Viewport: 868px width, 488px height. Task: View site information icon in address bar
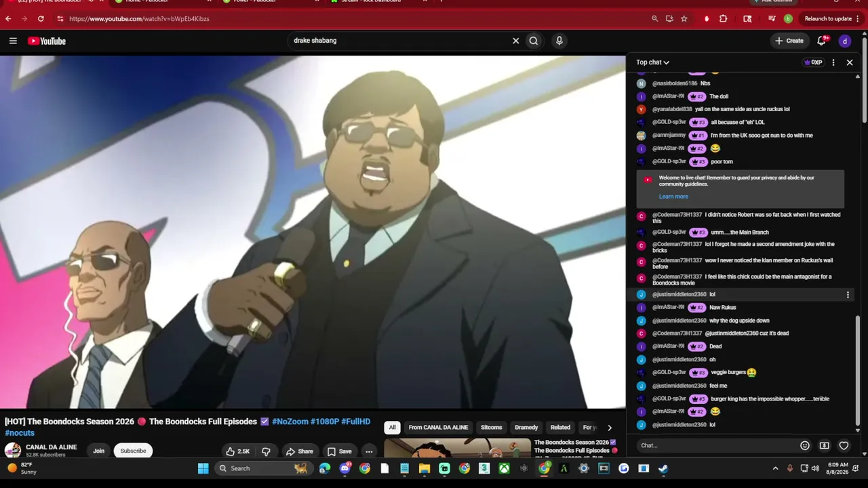click(x=60, y=19)
